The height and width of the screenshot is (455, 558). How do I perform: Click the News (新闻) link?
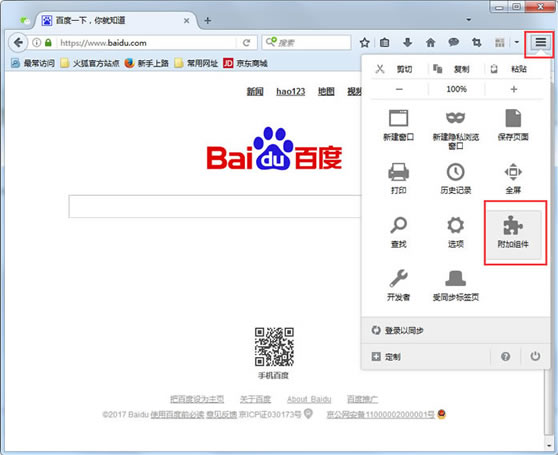point(255,91)
